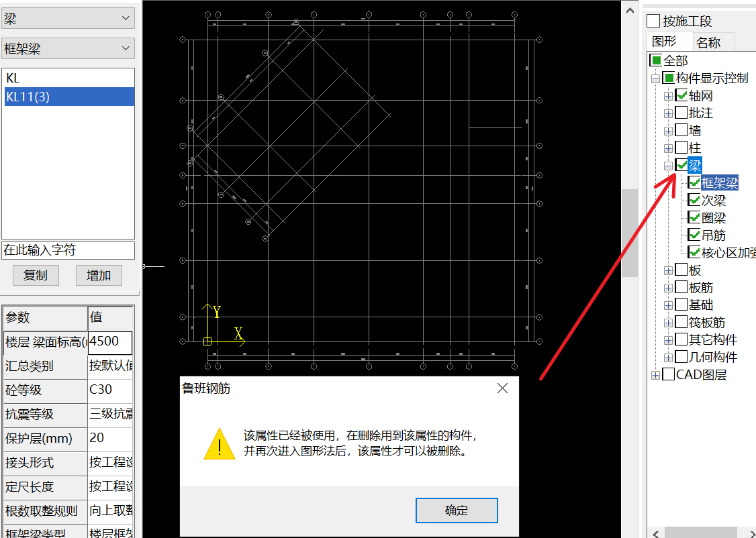Check the 批注 checkbox

click(681, 113)
